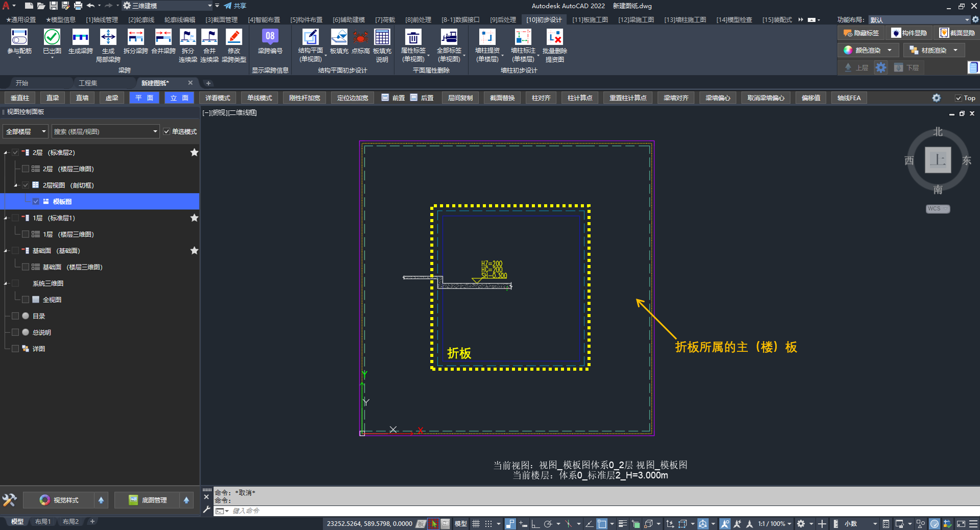Click the 点标高 crab icon
The image size is (980, 530).
click(360, 38)
